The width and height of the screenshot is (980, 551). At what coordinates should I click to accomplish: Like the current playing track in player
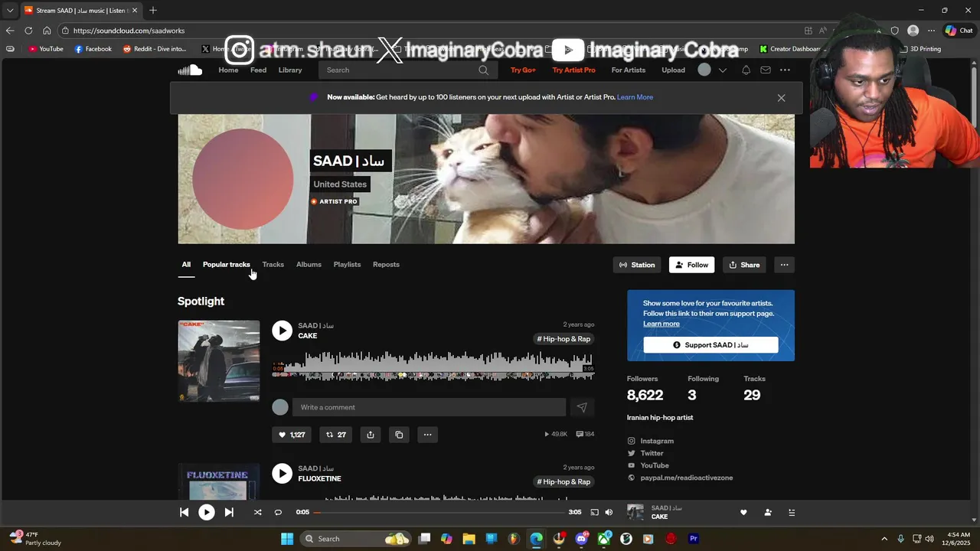coord(743,513)
